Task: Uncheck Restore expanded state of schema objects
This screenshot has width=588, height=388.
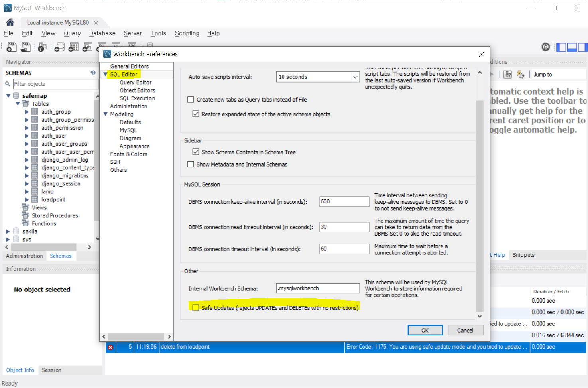Action: (x=196, y=114)
